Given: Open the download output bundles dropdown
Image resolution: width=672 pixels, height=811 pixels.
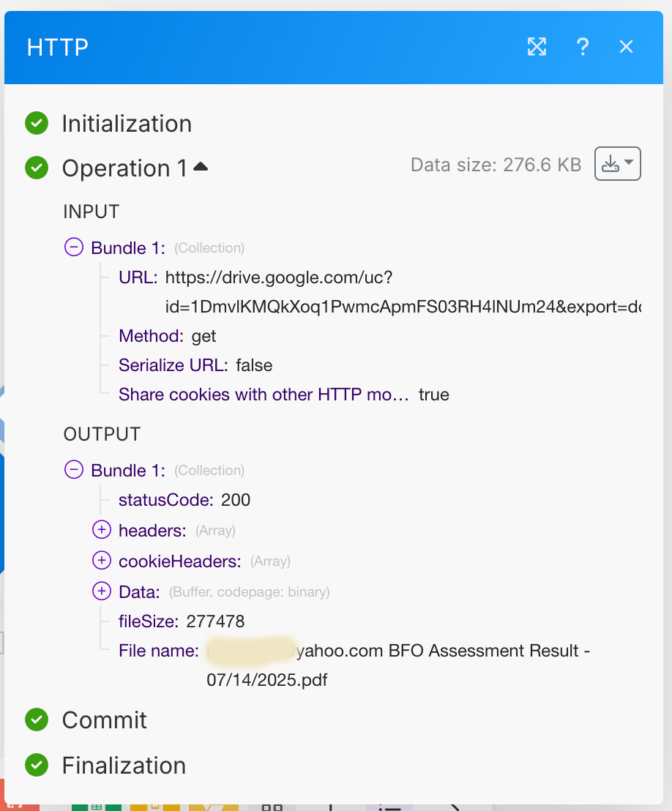Looking at the screenshot, I should 618,164.
